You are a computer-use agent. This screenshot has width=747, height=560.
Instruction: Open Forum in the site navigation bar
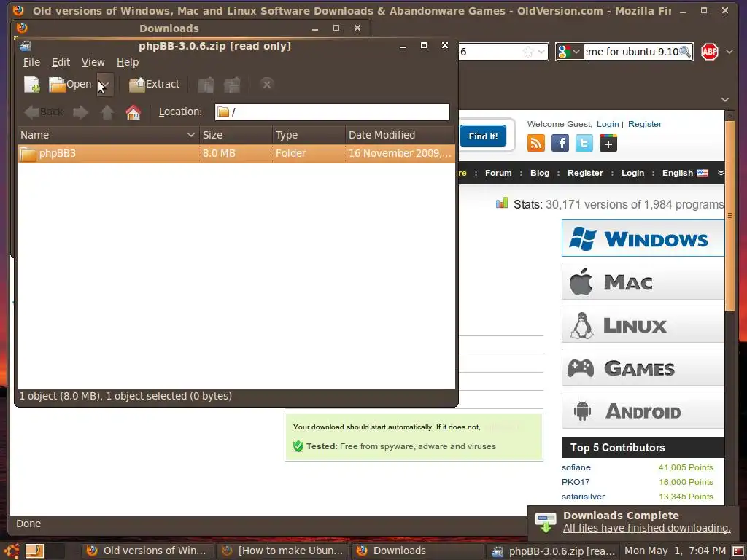(x=498, y=173)
